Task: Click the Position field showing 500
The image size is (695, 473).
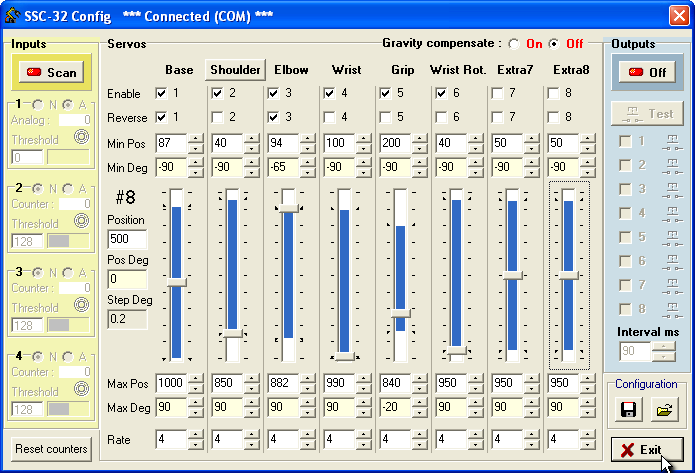Action: [x=127, y=239]
